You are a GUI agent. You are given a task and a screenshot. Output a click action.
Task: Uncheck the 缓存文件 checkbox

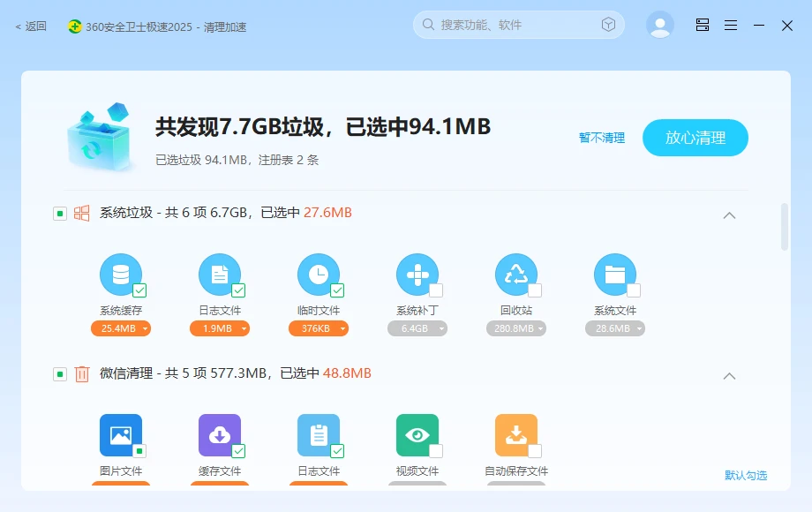point(238,451)
